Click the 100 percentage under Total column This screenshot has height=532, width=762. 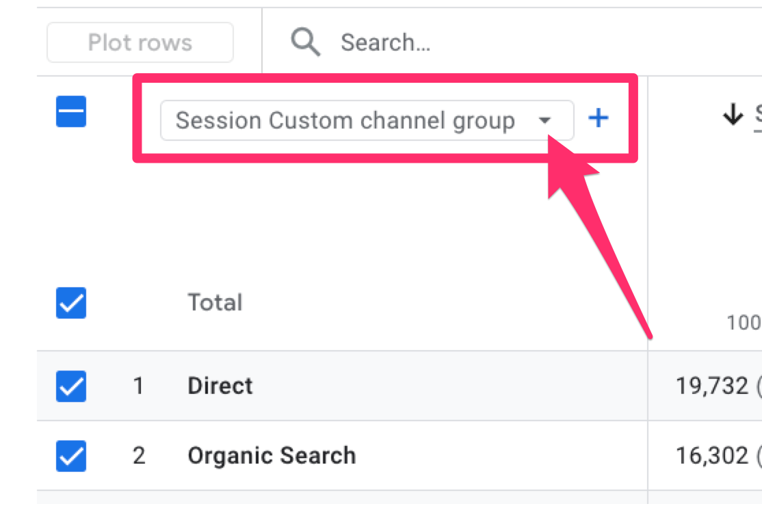click(x=744, y=322)
